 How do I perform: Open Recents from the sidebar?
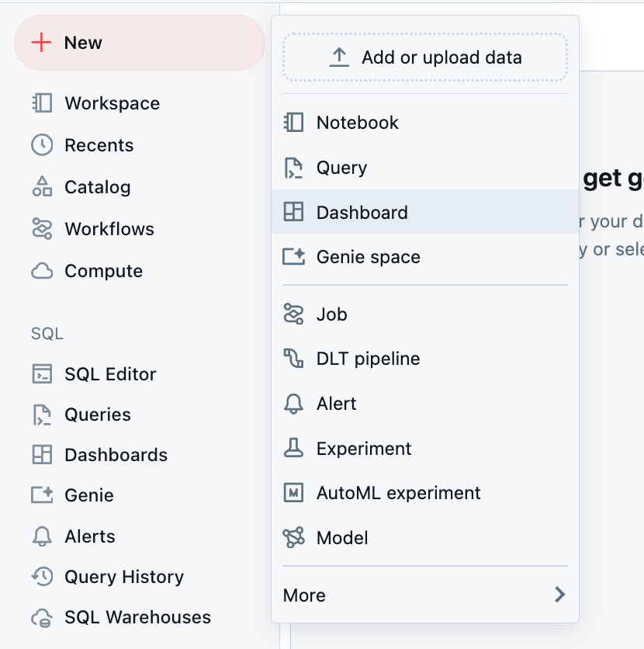click(41, 144)
